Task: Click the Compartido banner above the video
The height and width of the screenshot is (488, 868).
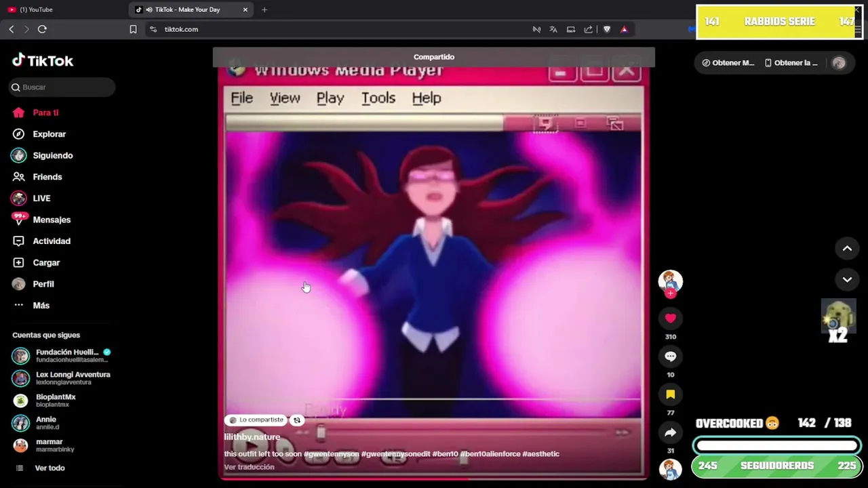Action: (x=434, y=57)
